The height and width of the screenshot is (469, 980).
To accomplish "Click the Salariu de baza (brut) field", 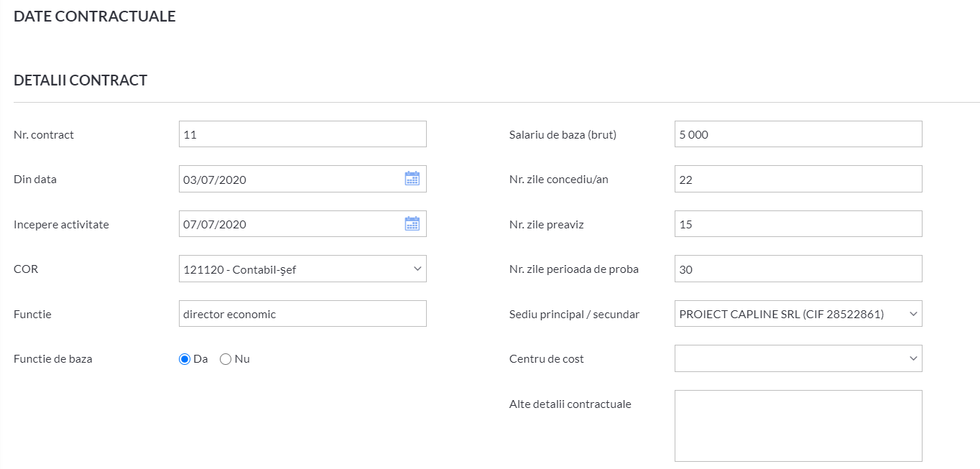I will [798, 134].
